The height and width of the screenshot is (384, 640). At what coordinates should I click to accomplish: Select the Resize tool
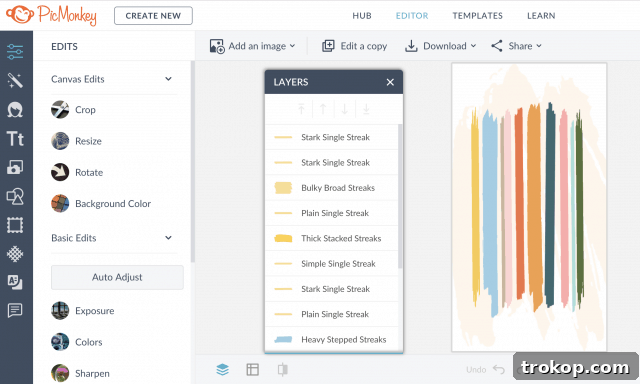point(76,141)
